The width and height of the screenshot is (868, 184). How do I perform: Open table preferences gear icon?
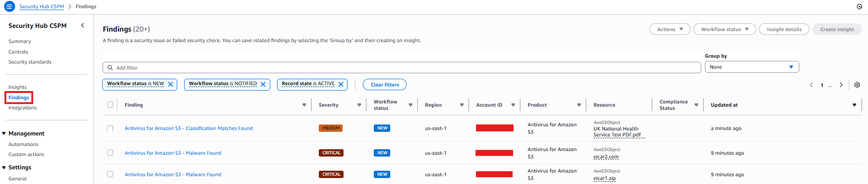pyautogui.click(x=857, y=85)
